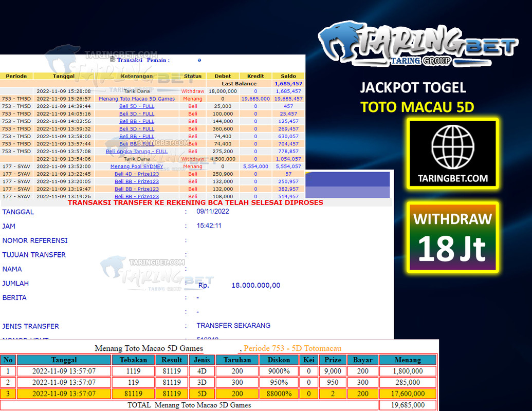Click the small blue dot after Pemain

199,60
